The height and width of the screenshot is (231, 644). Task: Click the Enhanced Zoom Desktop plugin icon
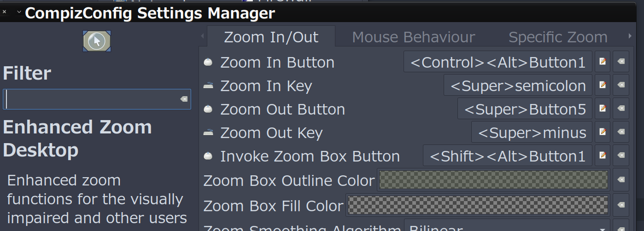pyautogui.click(x=97, y=41)
